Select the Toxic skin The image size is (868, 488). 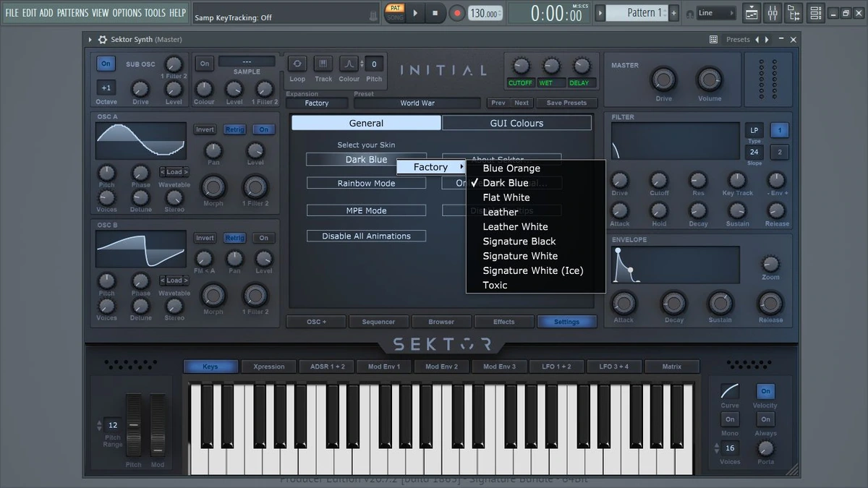click(x=535, y=285)
